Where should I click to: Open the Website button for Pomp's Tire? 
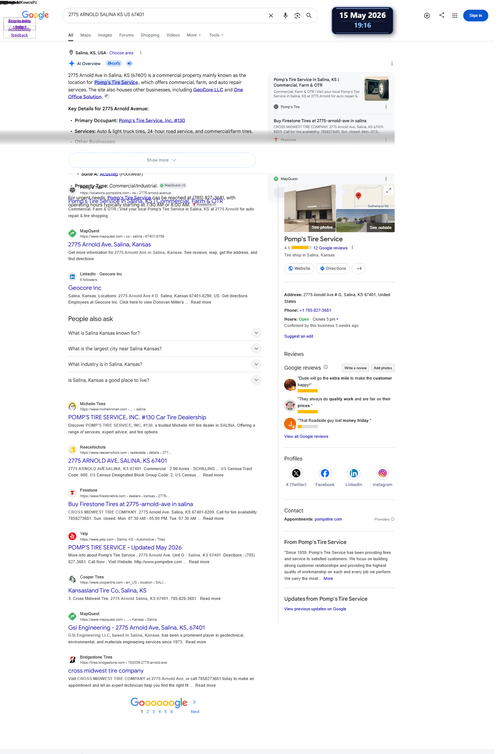pyautogui.click(x=299, y=268)
